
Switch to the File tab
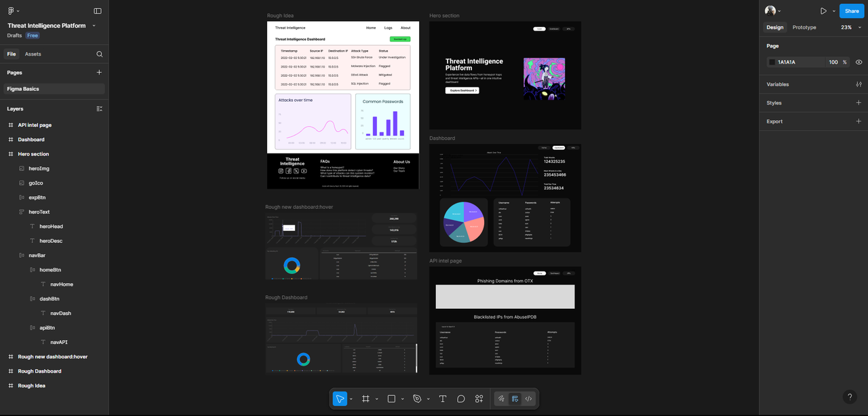pos(12,54)
